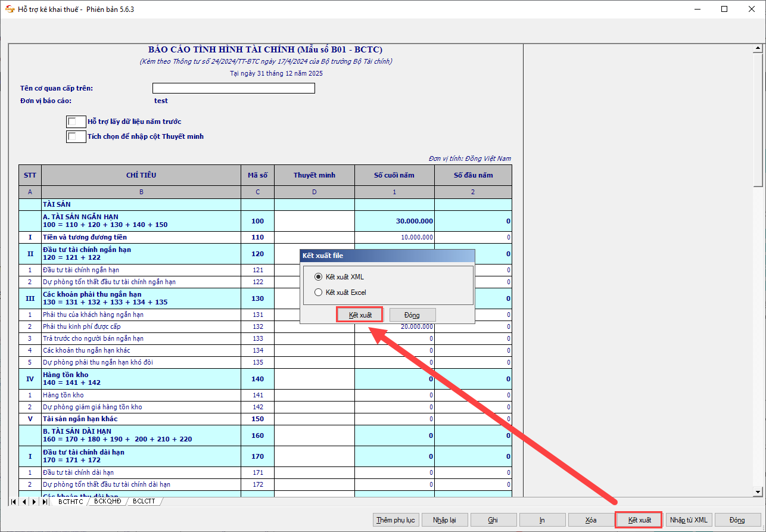This screenshot has height=532, width=766.
Task: Open the BCLCTT sheet tab
Action: (144, 502)
